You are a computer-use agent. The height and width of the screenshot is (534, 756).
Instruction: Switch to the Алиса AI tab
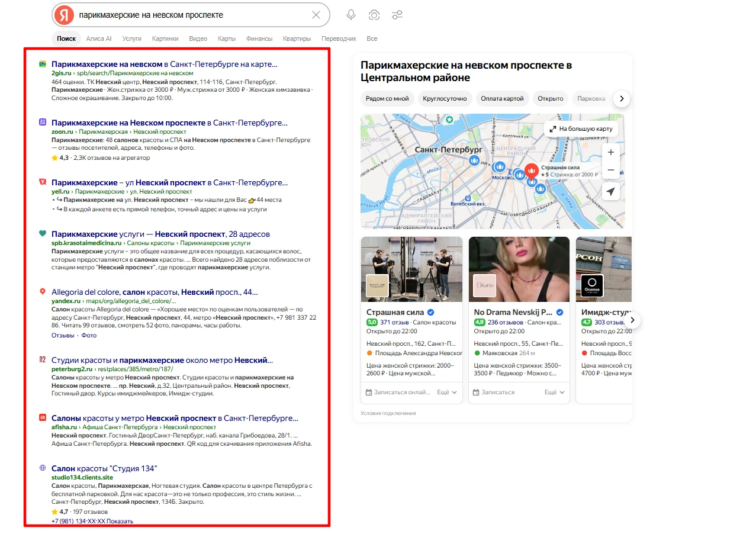pyautogui.click(x=99, y=38)
